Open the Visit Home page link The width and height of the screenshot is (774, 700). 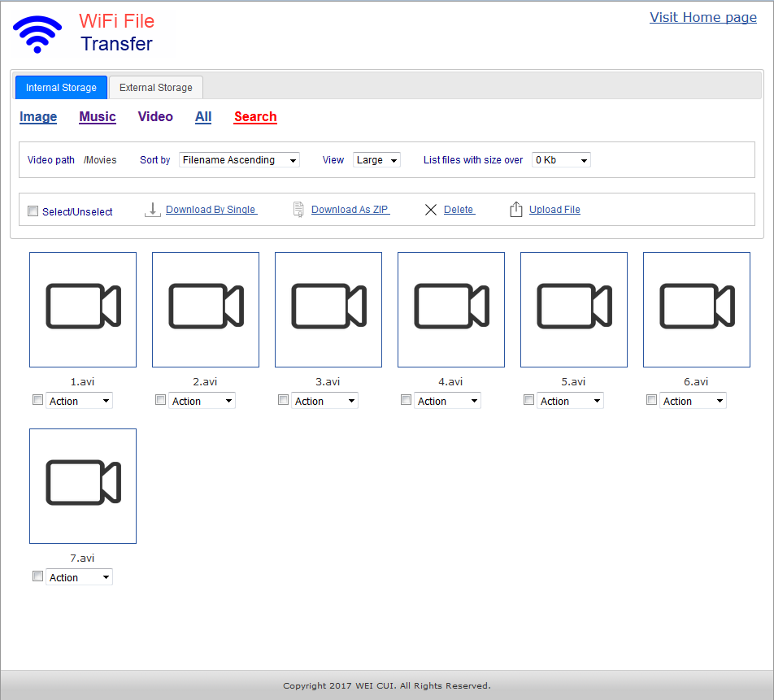(x=702, y=18)
